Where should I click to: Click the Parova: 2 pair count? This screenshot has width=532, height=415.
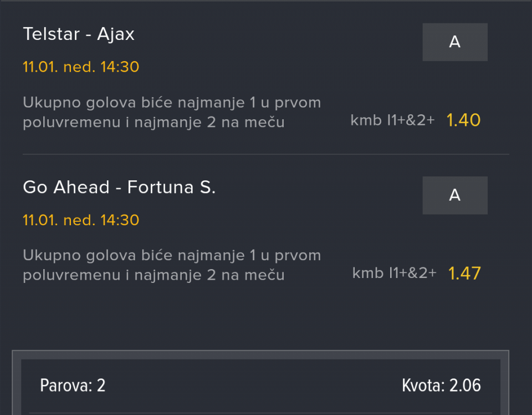[x=73, y=386]
